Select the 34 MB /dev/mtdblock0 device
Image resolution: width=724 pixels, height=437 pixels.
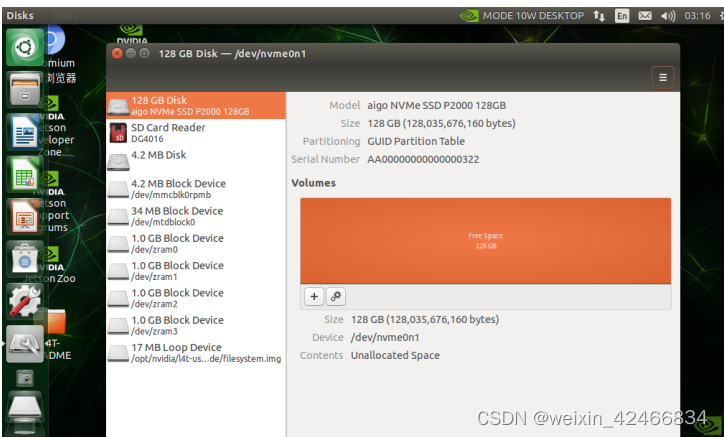click(196, 216)
